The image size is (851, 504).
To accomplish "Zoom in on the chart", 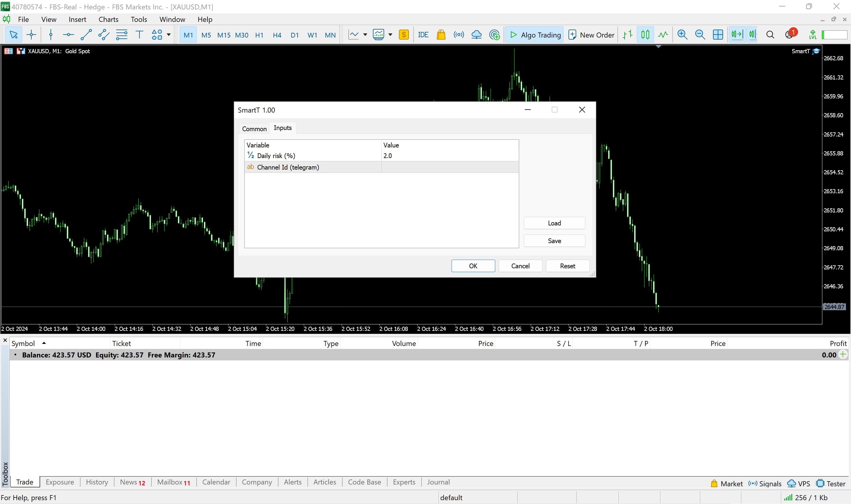I will 682,35.
